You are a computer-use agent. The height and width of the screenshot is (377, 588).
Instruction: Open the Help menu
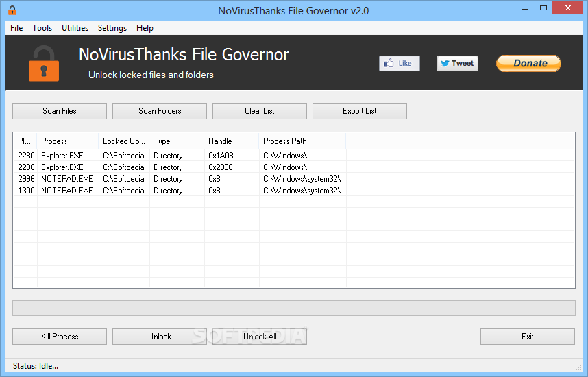(145, 28)
